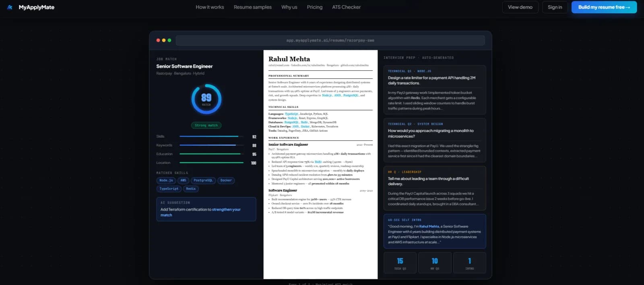Select the Redis skill tag
Image resolution: width=644 pixels, height=285 pixels.
(x=191, y=189)
